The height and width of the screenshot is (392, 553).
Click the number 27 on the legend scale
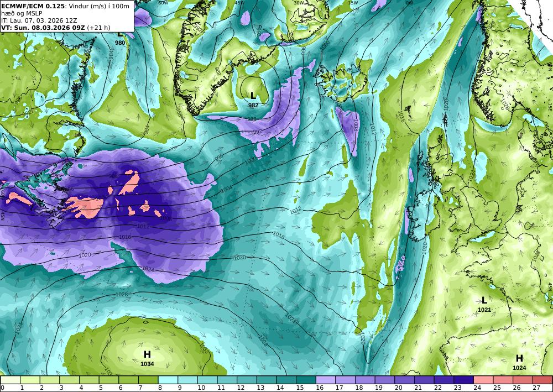(x=536, y=388)
